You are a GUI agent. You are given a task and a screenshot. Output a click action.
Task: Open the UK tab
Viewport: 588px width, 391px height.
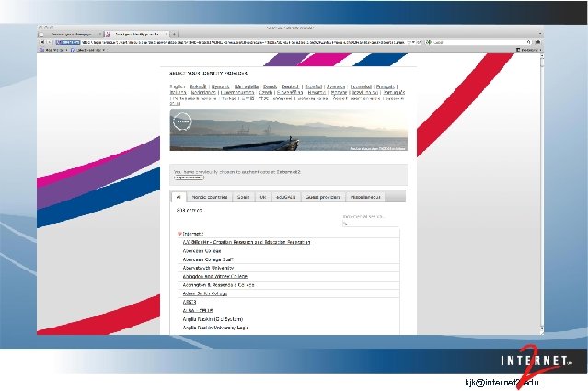[263, 197]
